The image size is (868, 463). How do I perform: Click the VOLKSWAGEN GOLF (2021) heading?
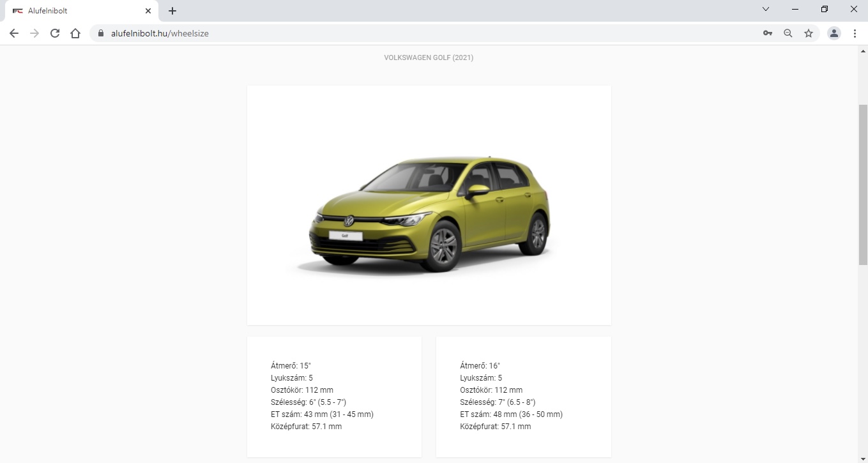(x=429, y=57)
